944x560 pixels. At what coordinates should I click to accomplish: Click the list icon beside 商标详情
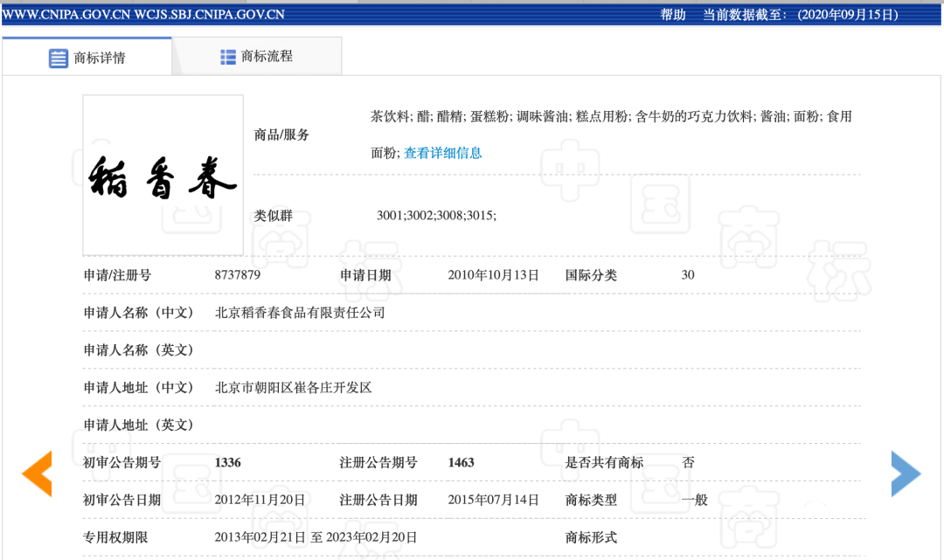58,59
